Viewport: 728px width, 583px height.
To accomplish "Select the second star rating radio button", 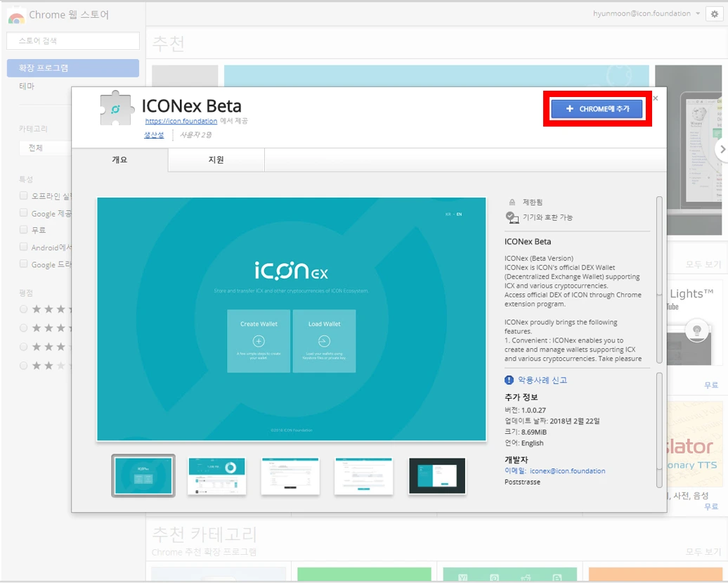I will point(23,328).
